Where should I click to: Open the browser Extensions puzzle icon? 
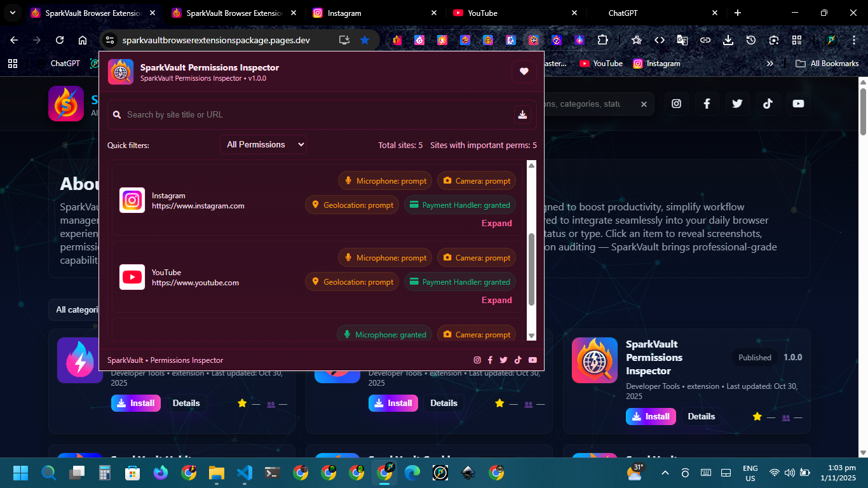(x=602, y=40)
